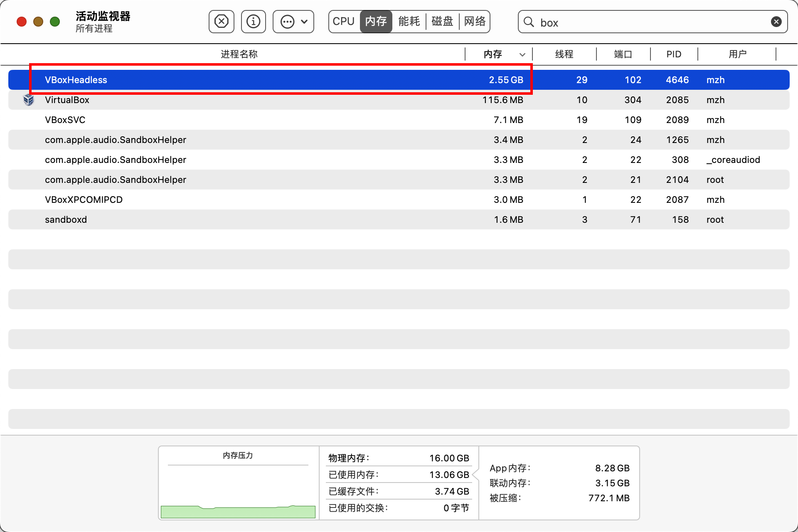Click the 29 threads value for VBoxHeadless

click(x=581, y=80)
